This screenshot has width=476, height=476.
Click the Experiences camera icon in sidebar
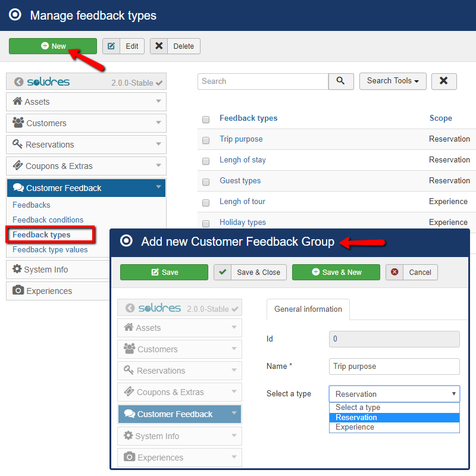pos(17,290)
